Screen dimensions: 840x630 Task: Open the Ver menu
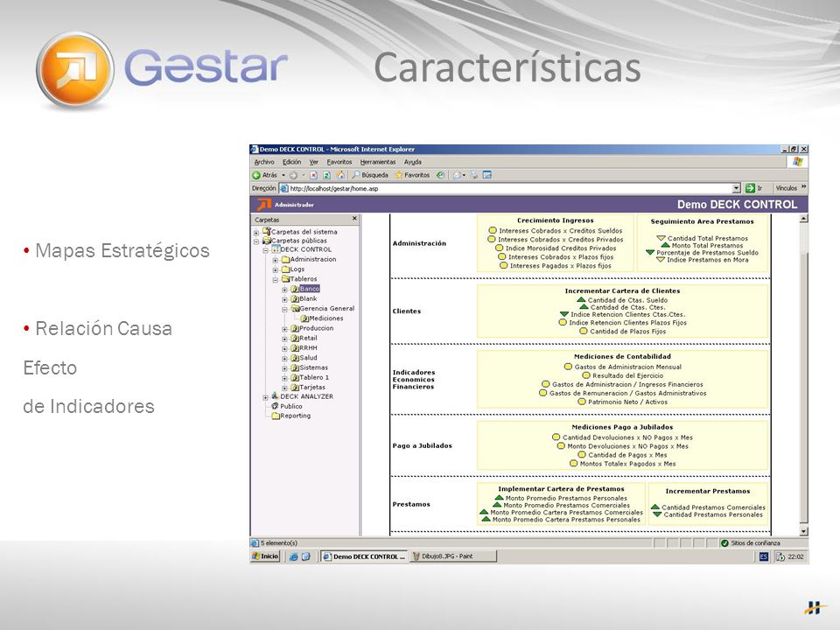[314, 162]
